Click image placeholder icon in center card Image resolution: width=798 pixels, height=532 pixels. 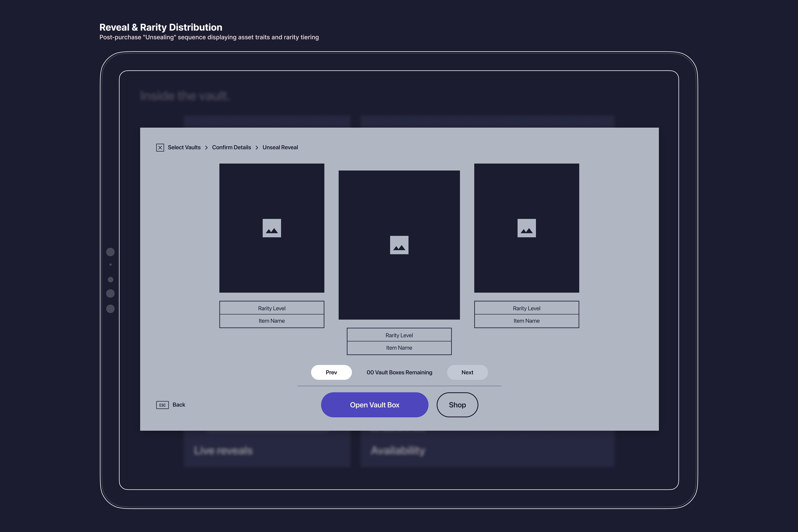399,245
